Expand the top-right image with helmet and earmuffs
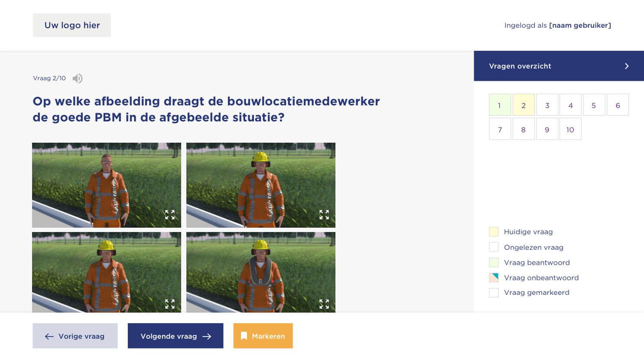 [324, 215]
